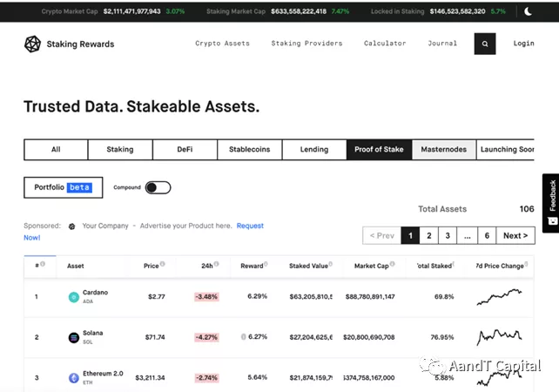Sort by the Asset column header
This screenshot has width=559, height=392.
tap(76, 266)
